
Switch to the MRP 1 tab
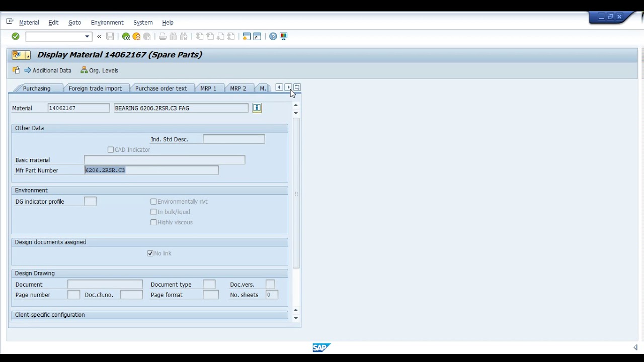(x=208, y=88)
